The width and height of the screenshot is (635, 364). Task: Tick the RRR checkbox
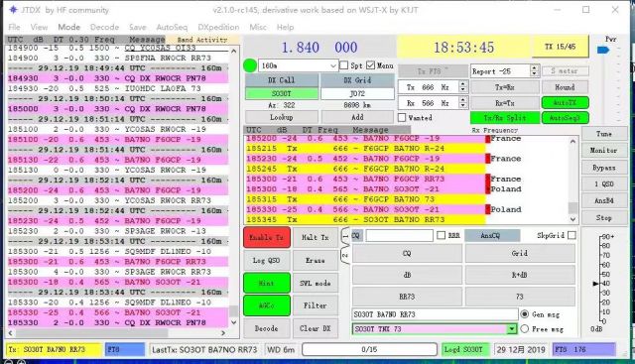[442, 236]
